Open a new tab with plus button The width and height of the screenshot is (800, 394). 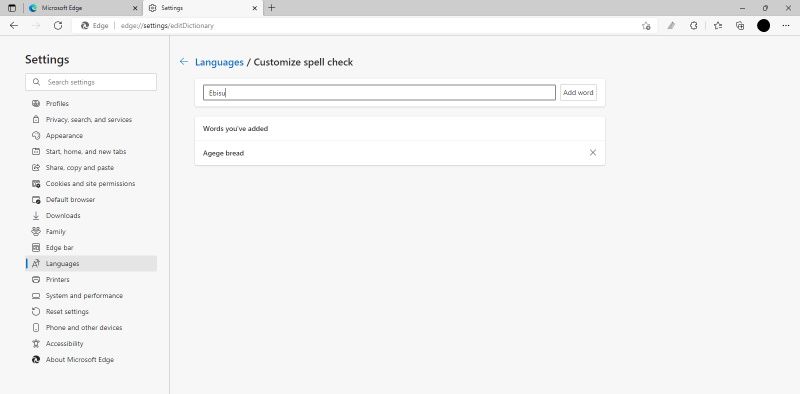[x=271, y=8]
